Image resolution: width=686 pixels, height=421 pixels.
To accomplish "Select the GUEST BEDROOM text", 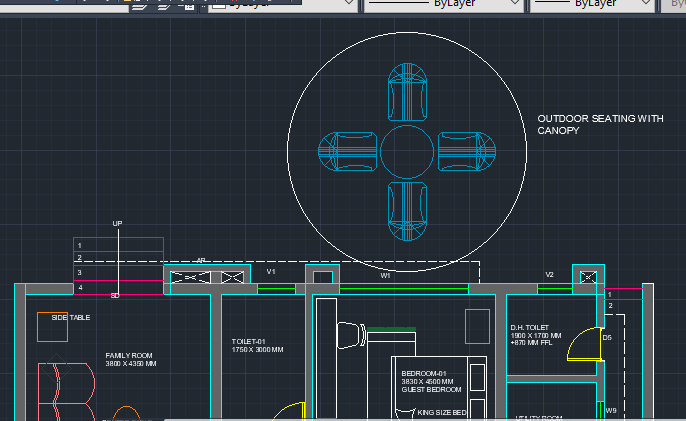I will [431, 389].
